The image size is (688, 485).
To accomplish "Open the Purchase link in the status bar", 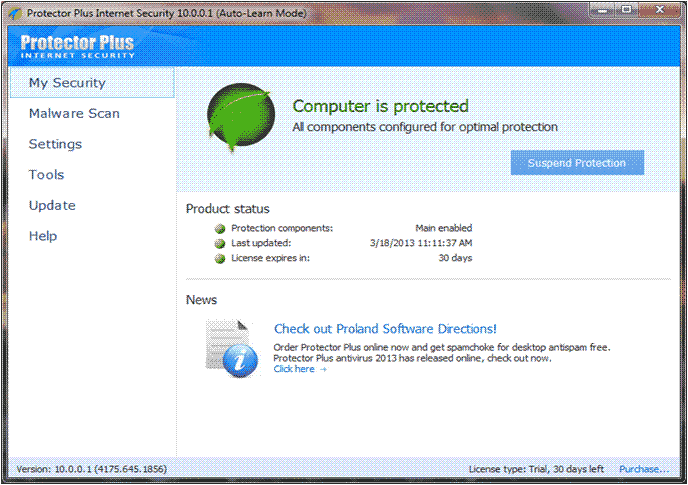I will tap(644, 469).
